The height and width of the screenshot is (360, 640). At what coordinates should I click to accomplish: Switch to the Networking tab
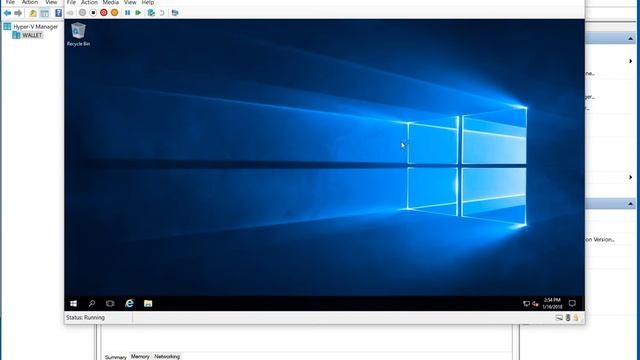click(167, 356)
